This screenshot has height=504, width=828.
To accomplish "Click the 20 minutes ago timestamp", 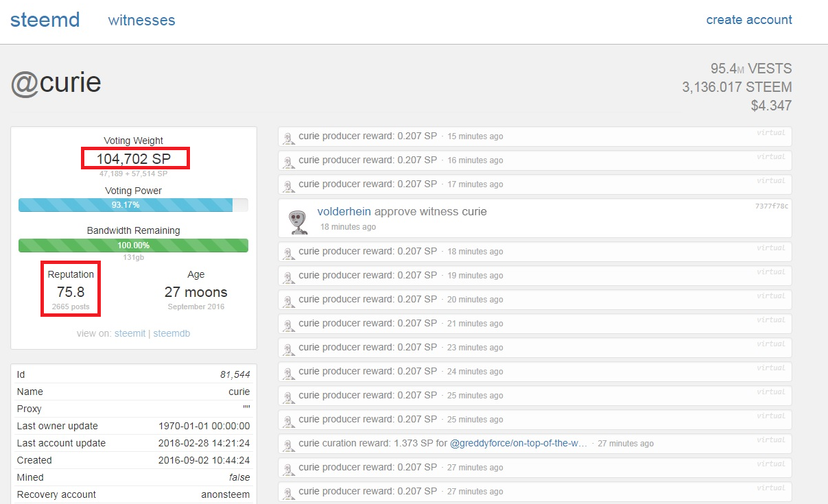I will coord(475,300).
